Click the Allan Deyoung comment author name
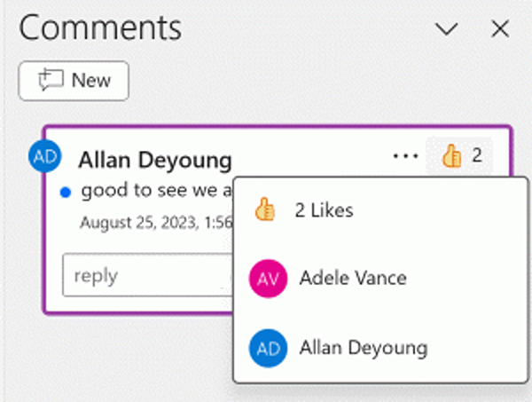Viewport: 532px width, 402px height. pyautogui.click(x=155, y=160)
